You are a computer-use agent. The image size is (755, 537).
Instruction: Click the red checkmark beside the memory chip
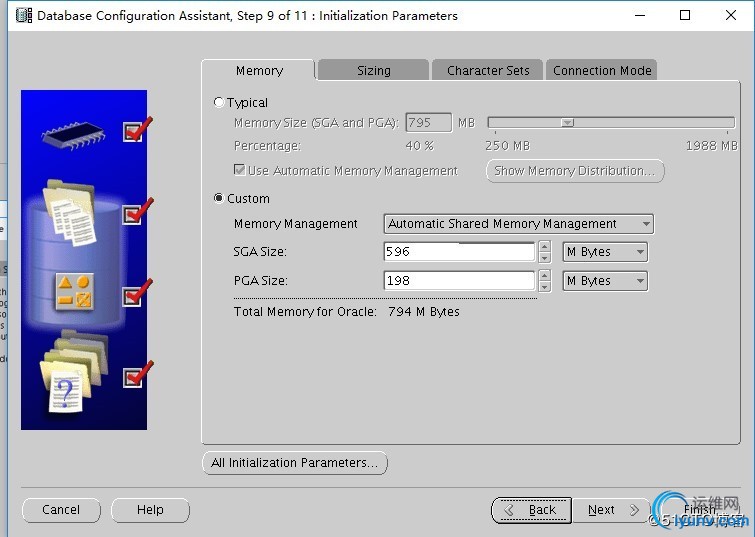[137, 129]
